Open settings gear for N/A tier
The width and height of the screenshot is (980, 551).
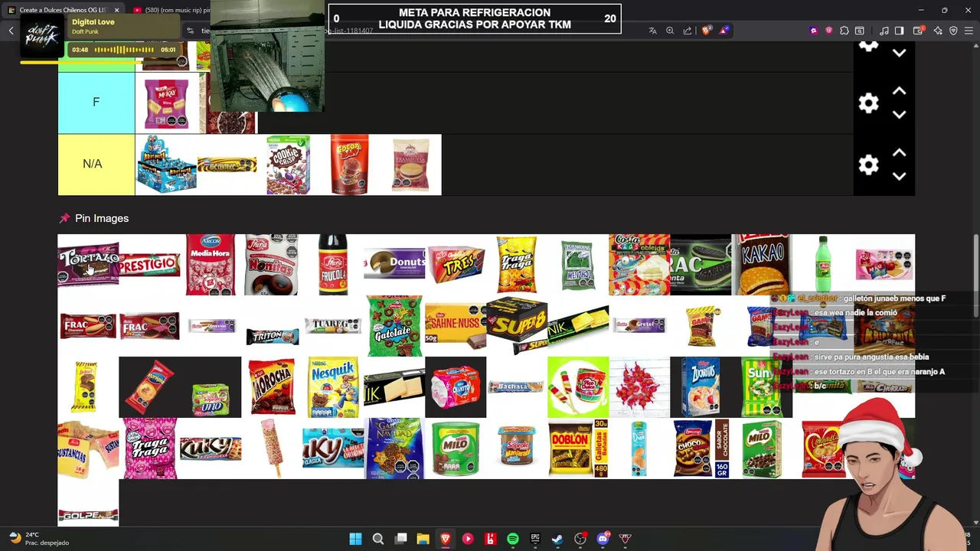868,165
